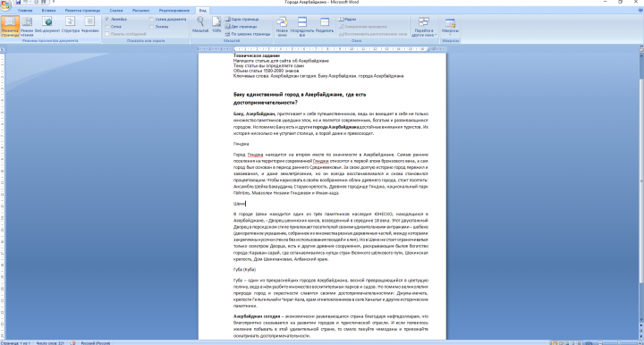The height and width of the screenshot is (345, 644).
Task: Open the Рецензирование ribbon tab
Action: click(x=174, y=10)
